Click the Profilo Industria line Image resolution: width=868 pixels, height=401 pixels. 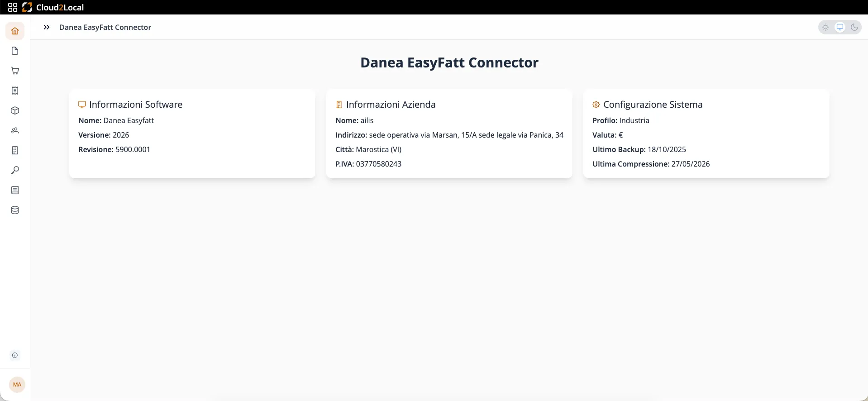(x=621, y=120)
